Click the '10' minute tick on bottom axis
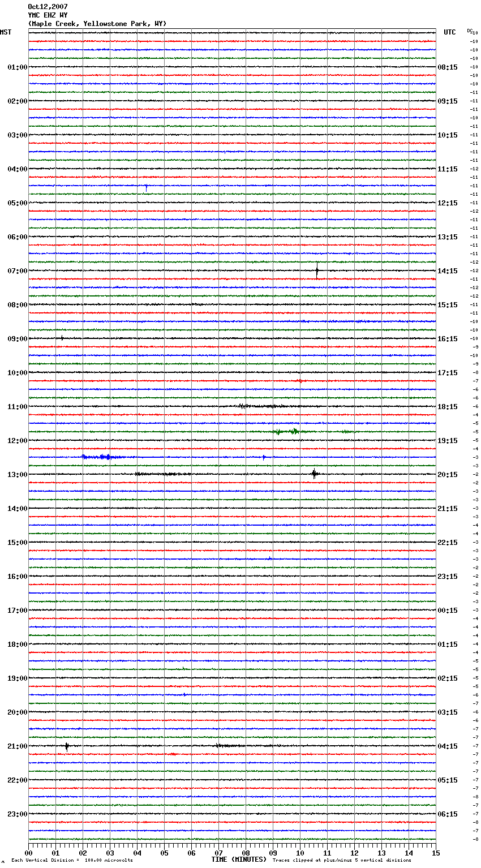Viewport: 481px width, 868px height. coord(300,853)
